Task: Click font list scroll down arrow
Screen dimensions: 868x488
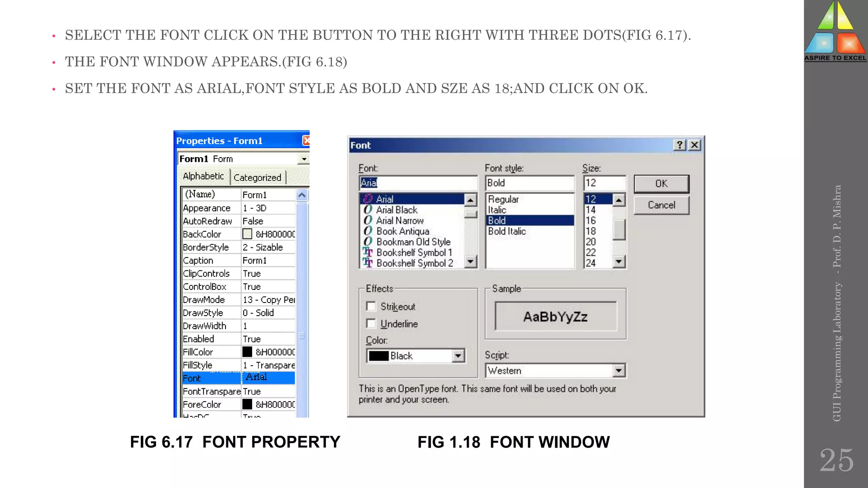Action: 470,262
